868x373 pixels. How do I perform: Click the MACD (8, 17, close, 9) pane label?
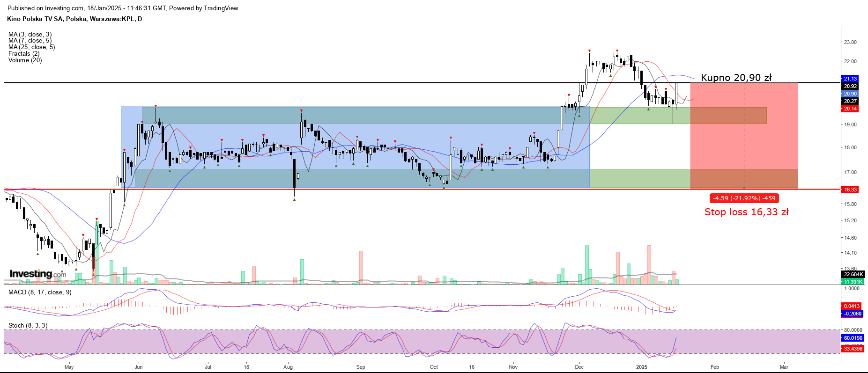pyautogui.click(x=40, y=292)
